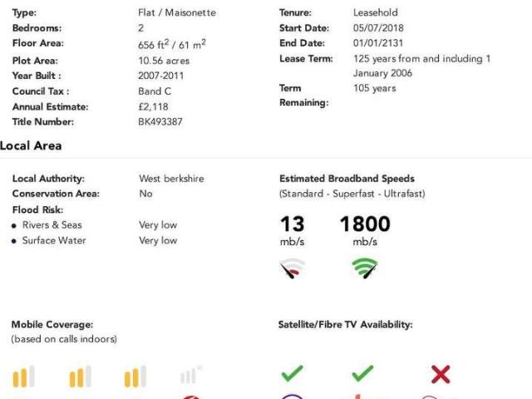Click the Mobile Coverage heading

tap(52, 324)
